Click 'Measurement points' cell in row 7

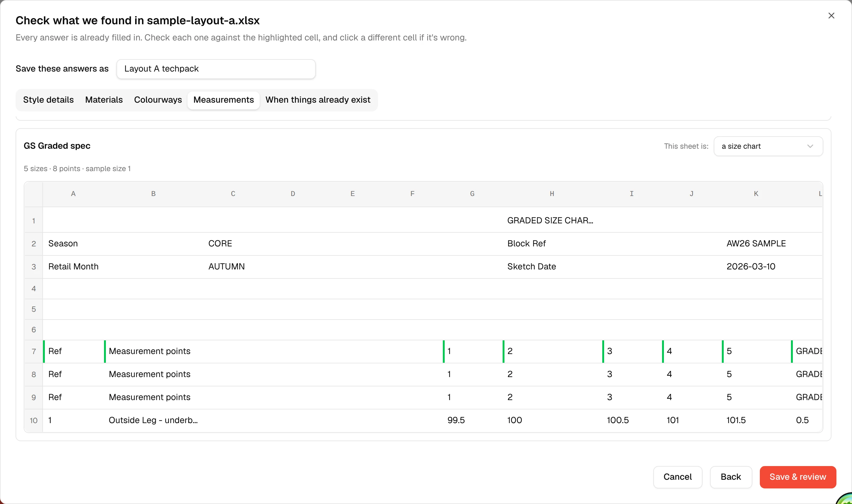pyautogui.click(x=153, y=352)
